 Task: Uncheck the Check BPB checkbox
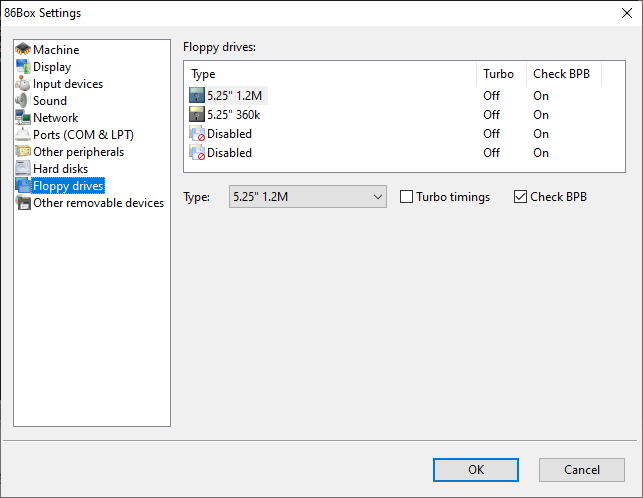pyautogui.click(x=520, y=196)
